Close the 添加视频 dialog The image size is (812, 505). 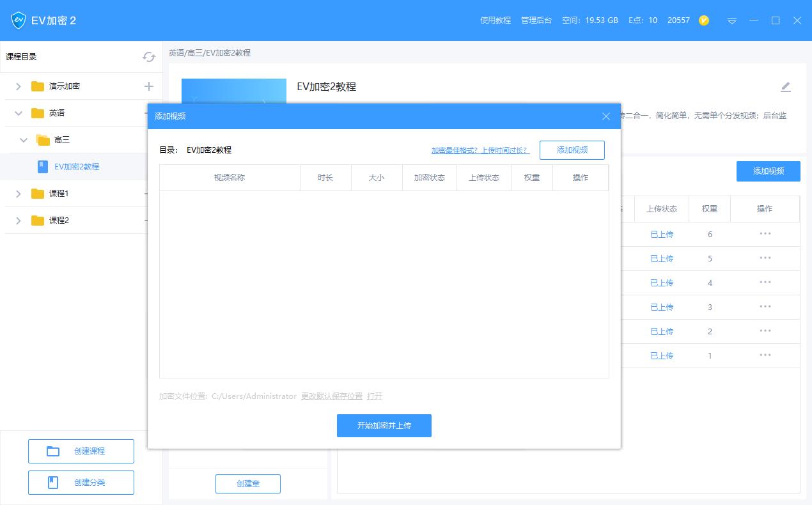pyautogui.click(x=606, y=116)
